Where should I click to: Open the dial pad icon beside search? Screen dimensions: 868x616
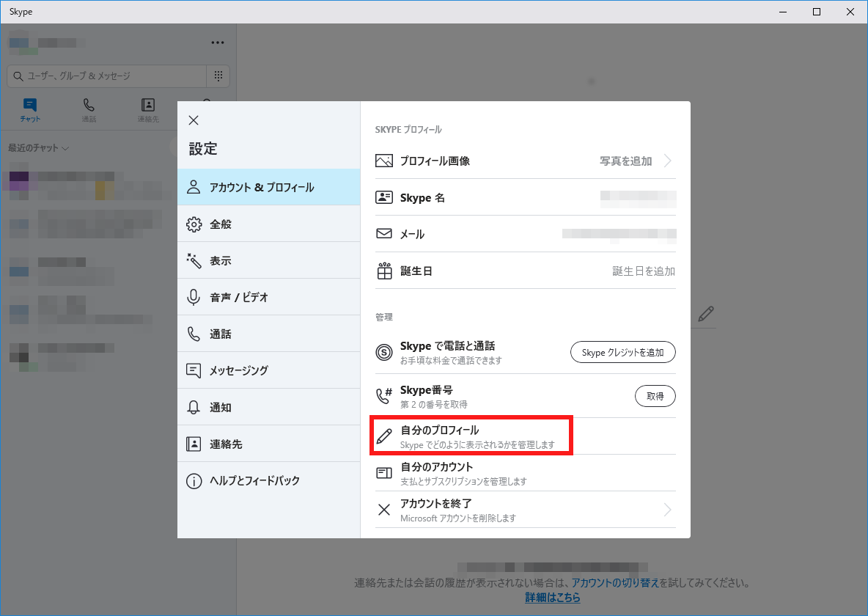coord(218,76)
